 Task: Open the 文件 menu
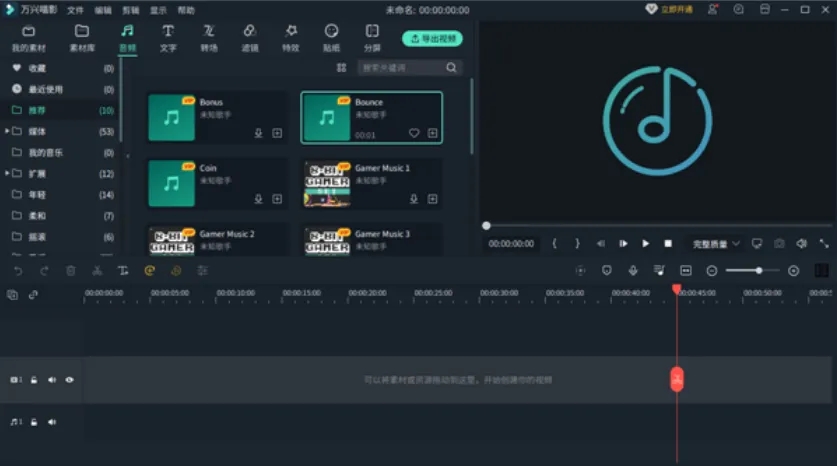75,10
